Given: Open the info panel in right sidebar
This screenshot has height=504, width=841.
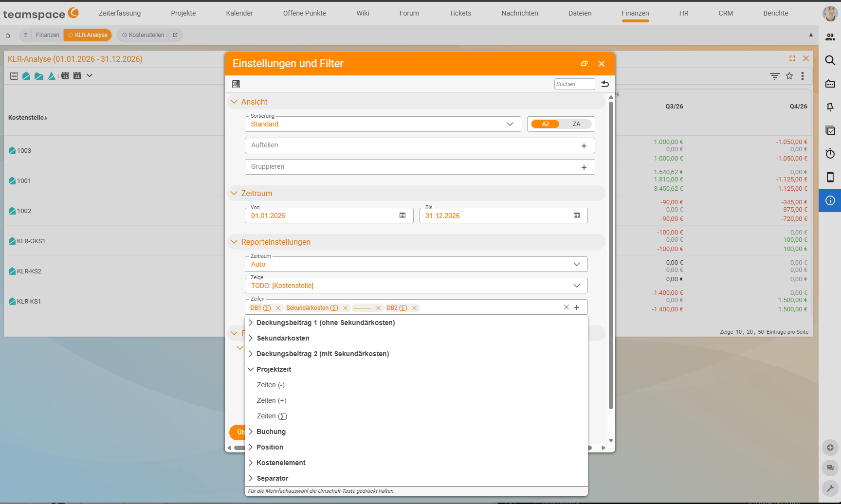Looking at the screenshot, I should (x=830, y=200).
